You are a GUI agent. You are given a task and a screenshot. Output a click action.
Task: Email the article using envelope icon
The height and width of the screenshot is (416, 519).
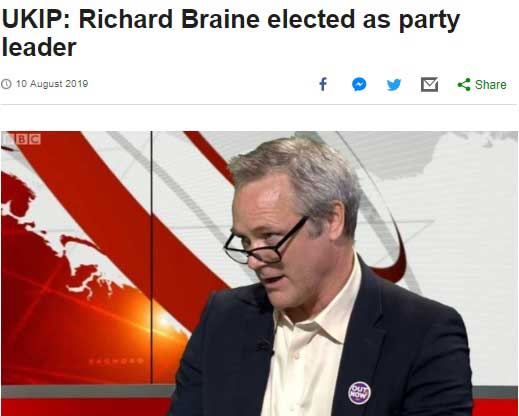tap(429, 84)
